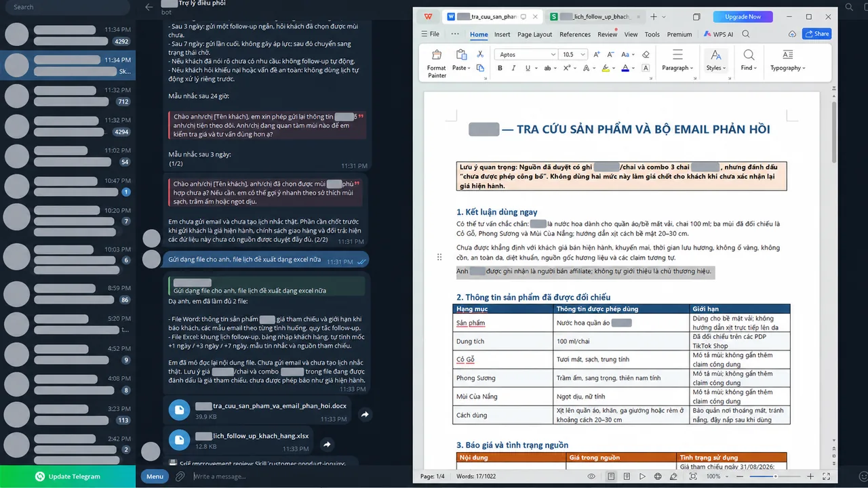Click the Copy icon below the scissors
The height and width of the screenshot is (488, 868).
click(480, 68)
